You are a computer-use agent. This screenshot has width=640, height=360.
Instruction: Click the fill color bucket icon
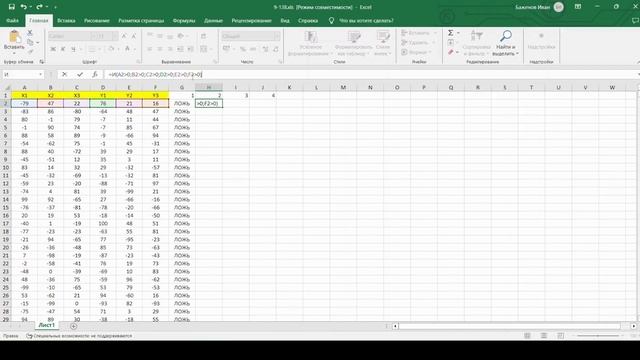pyautogui.click(x=111, y=49)
